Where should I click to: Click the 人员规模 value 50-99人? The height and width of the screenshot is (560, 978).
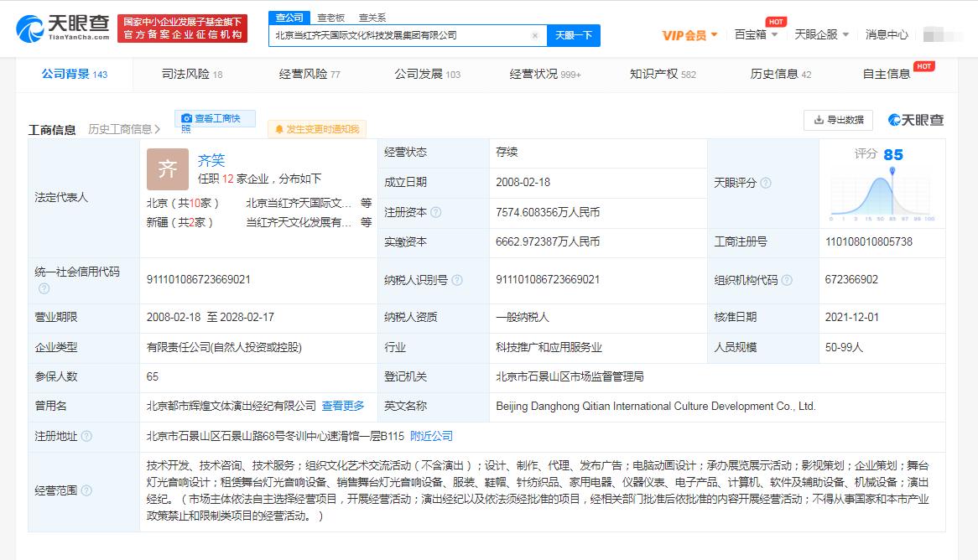(x=844, y=347)
